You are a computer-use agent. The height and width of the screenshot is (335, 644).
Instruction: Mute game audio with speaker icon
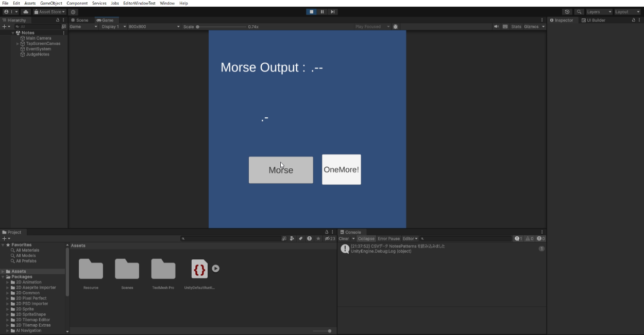point(496,27)
